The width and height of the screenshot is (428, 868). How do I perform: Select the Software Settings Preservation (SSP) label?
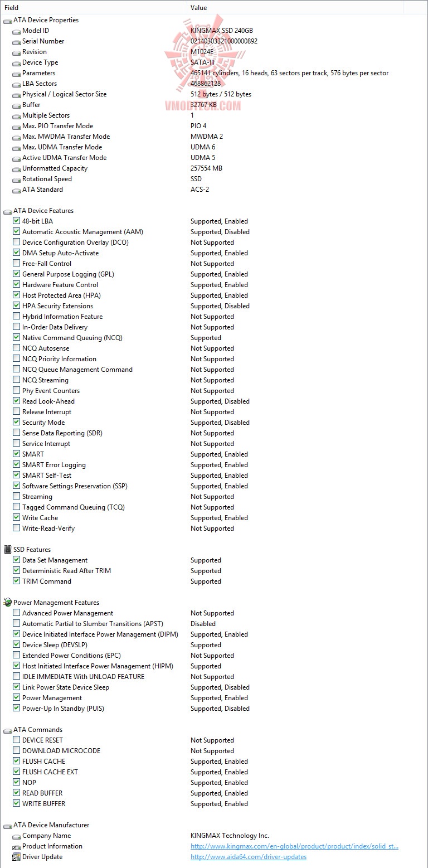tap(75, 486)
